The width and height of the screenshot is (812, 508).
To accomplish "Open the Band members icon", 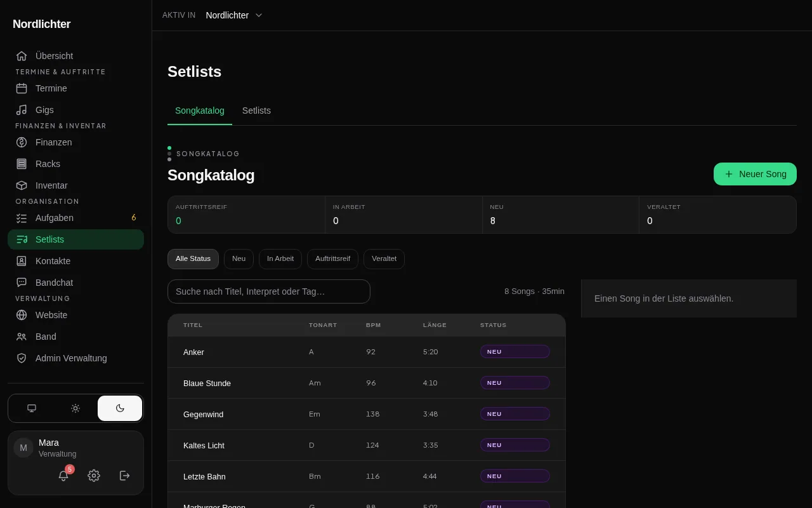I will coord(22,337).
